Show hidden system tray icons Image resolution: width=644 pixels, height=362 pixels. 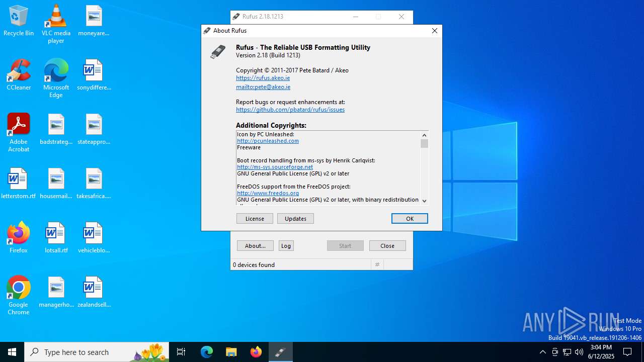click(x=542, y=352)
